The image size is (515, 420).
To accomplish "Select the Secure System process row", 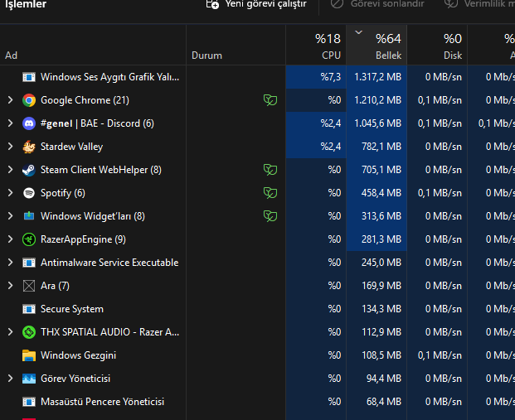I will click(x=257, y=309).
